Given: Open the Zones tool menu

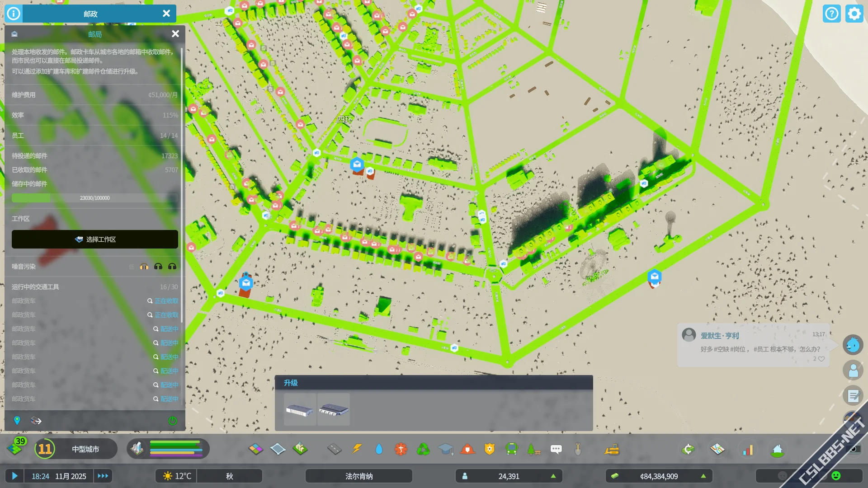Looking at the screenshot, I should point(255,449).
